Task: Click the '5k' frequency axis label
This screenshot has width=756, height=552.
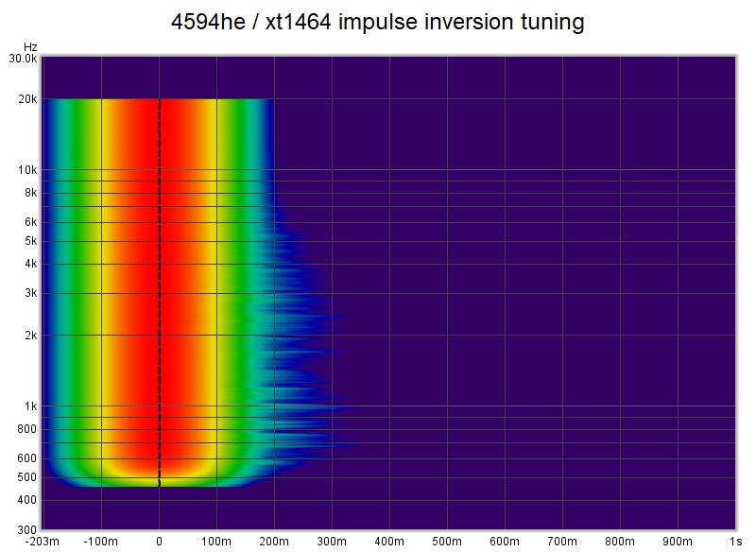Action: 31,241
